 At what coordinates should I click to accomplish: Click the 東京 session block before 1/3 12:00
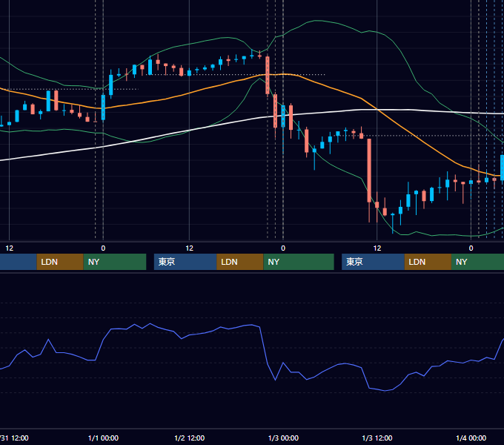[373, 262]
